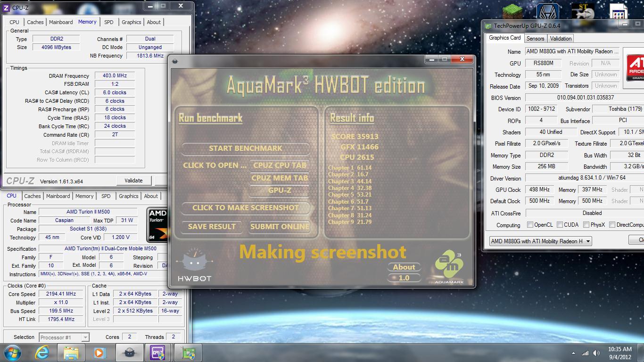Switch to the CPU-Z taskbar button

click(x=158, y=353)
